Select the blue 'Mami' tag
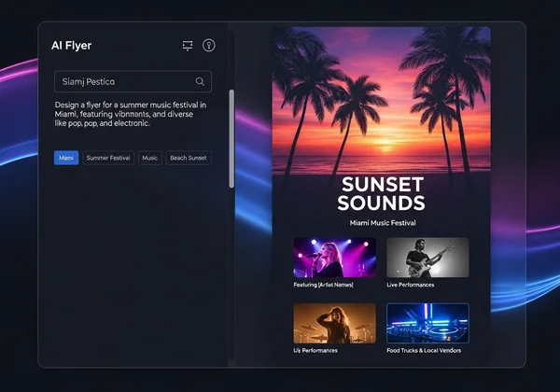This screenshot has height=392, width=560. [x=66, y=158]
